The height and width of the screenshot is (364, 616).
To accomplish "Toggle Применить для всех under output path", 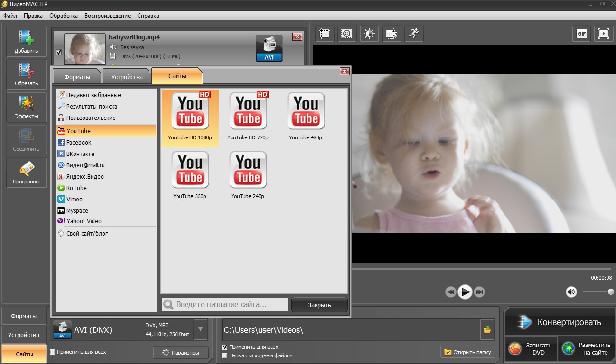I will tap(225, 347).
